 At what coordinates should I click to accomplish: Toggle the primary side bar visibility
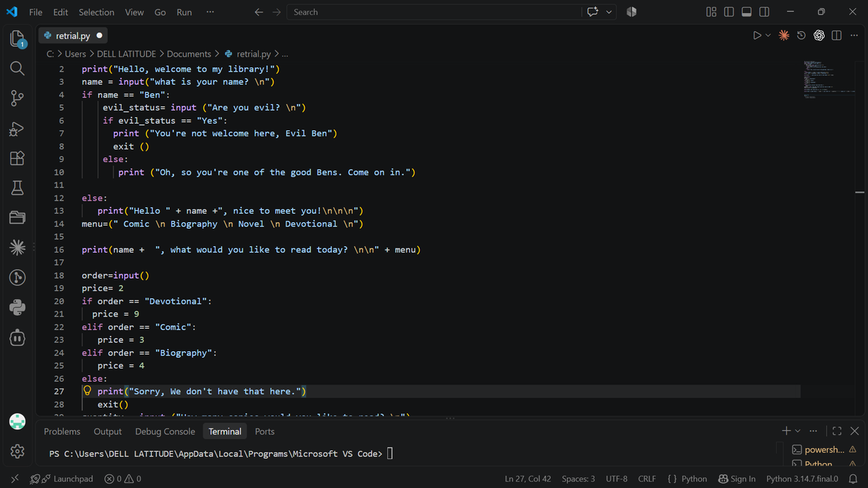coord(729,12)
